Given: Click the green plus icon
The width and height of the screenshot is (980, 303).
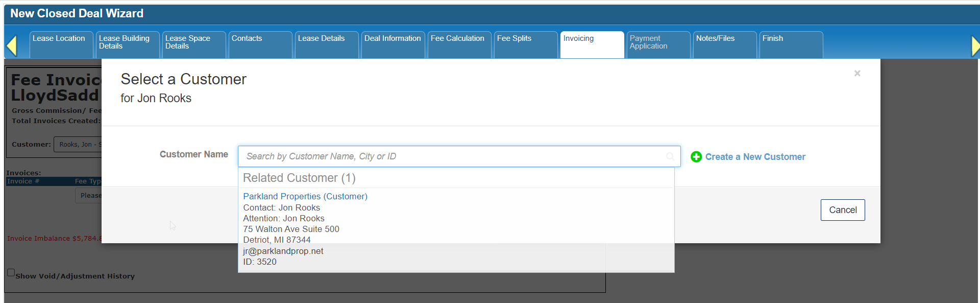Looking at the screenshot, I should click(x=696, y=157).
